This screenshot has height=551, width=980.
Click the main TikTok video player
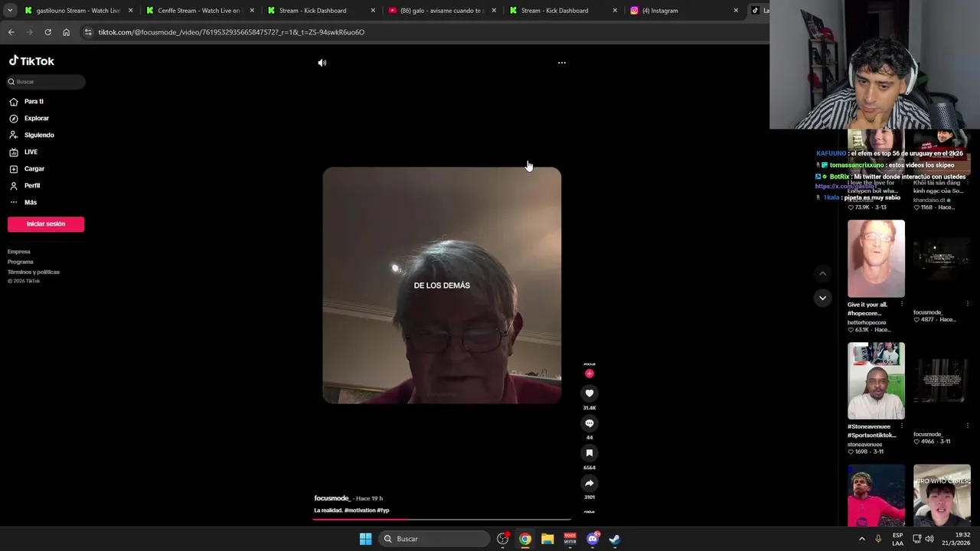pyautogui.click(x=442, y=285)
